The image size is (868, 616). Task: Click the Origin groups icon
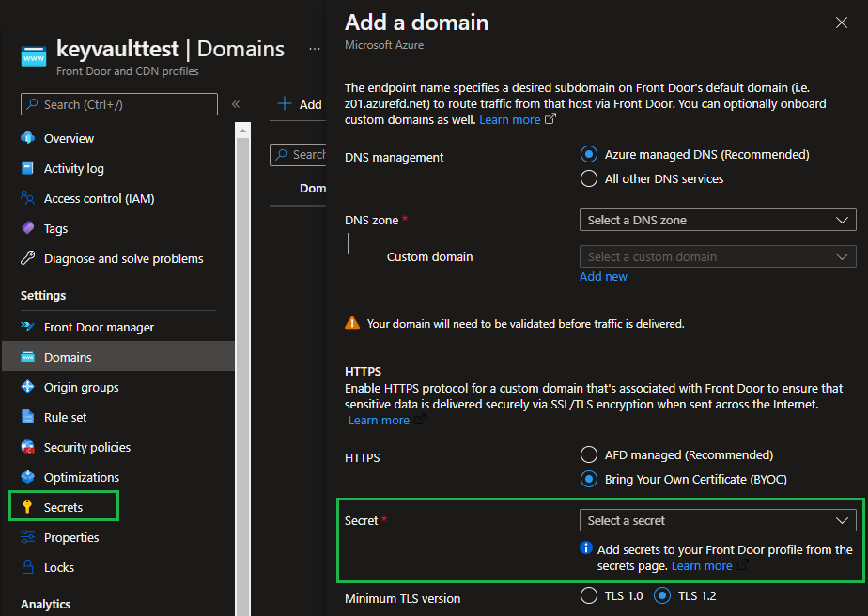27,387
